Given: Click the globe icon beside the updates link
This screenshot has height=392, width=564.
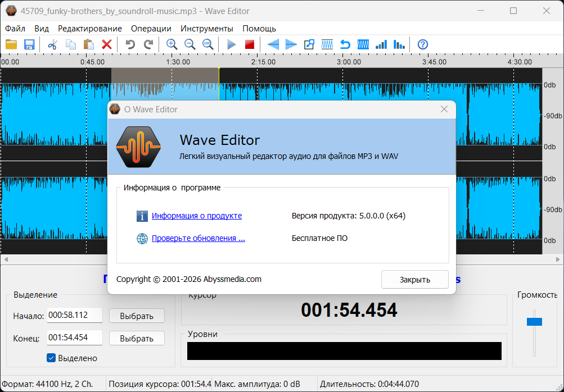Looking at the screenshot, I should pos(142,239).
